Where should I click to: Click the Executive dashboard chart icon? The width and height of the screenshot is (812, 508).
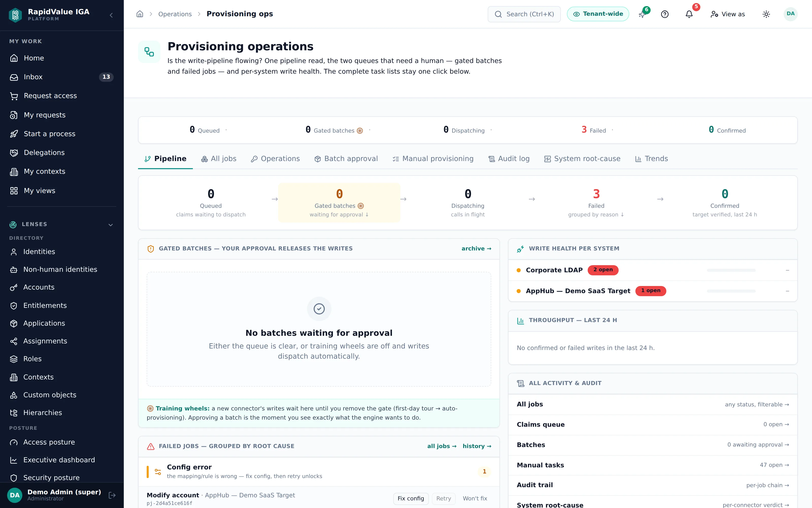tap(13, 460)
